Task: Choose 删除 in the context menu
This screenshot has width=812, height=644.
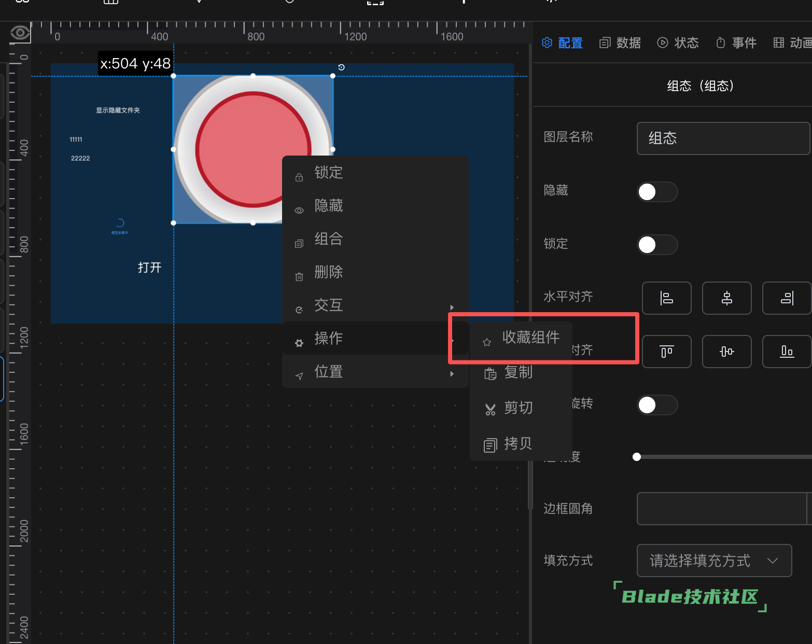Action: point(328,272)
